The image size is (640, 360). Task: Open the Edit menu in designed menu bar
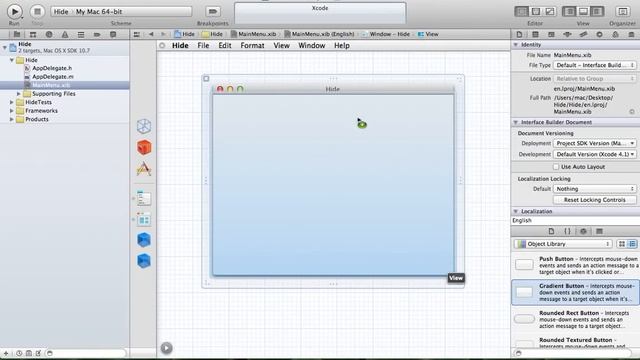pyautogui.click(x=224, y=45)
